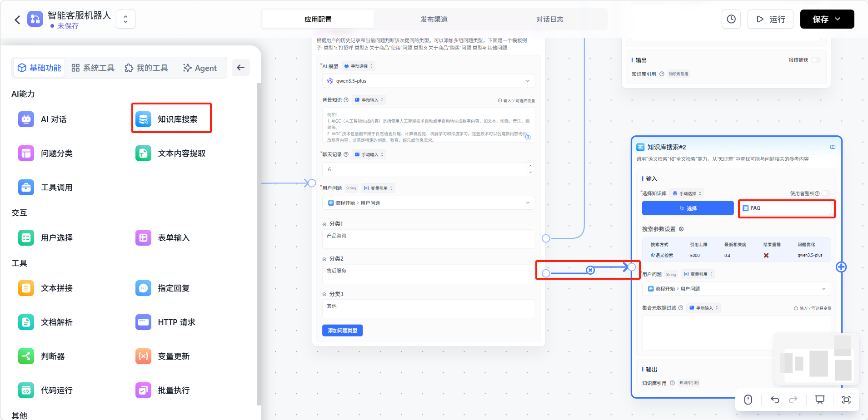The height and width of the screenshot is (420, 868).
Task: Enable the 使用者鉴权 toggle
Action: [826, 193]
